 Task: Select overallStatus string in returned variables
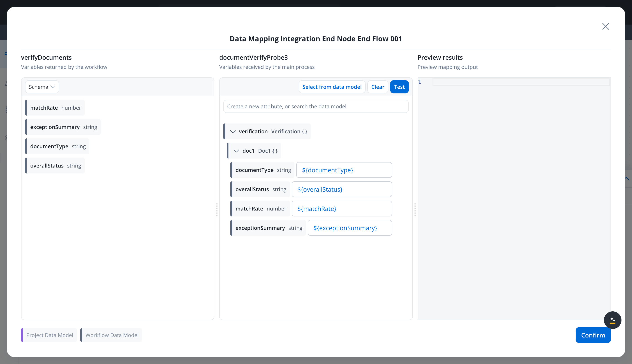click(55, 166)
